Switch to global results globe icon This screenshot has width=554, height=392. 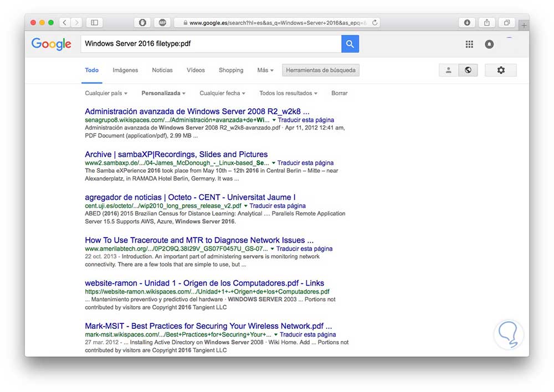[468, 70]
